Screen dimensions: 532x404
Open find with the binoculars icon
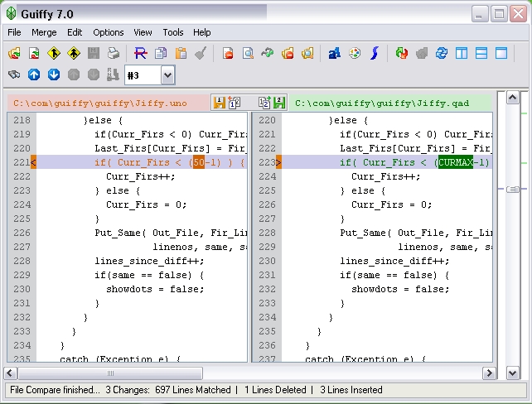point(14,75)
